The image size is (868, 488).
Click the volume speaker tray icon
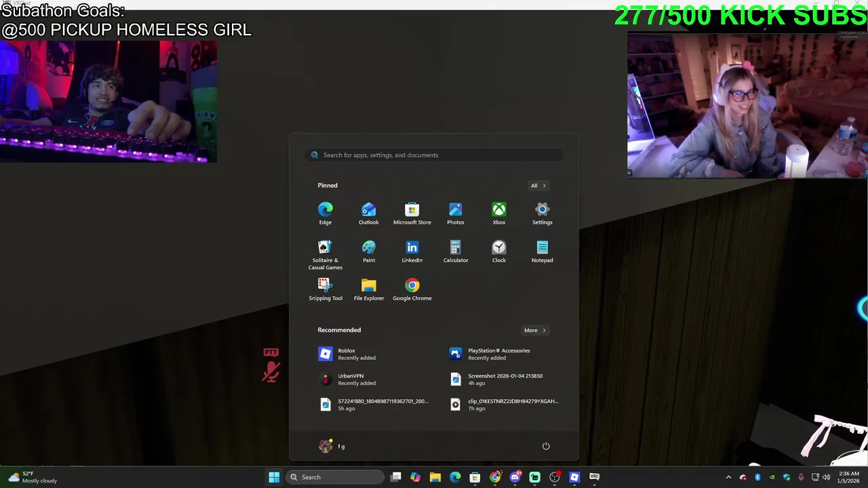coord(827,477)
